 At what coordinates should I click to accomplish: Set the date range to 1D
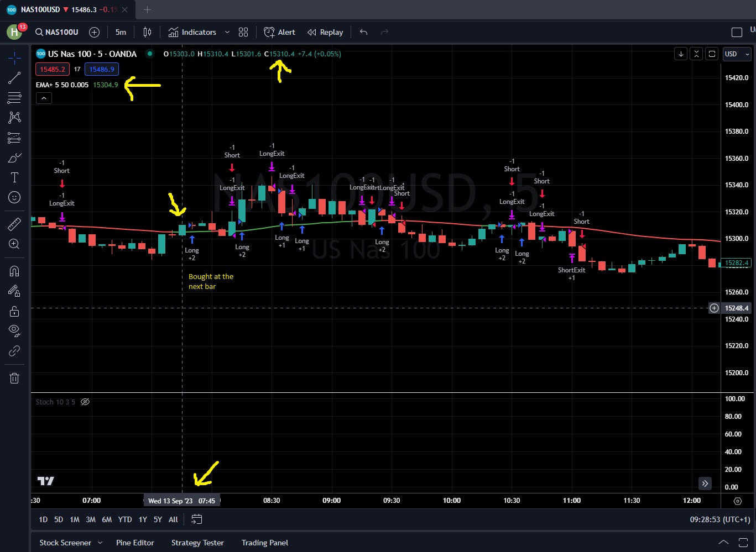43,519
